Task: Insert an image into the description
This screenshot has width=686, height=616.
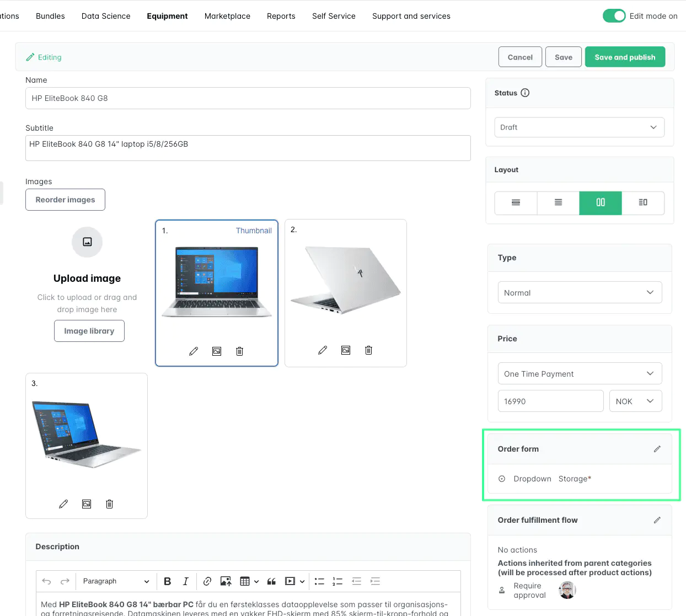Action: [x=225, y=581]
